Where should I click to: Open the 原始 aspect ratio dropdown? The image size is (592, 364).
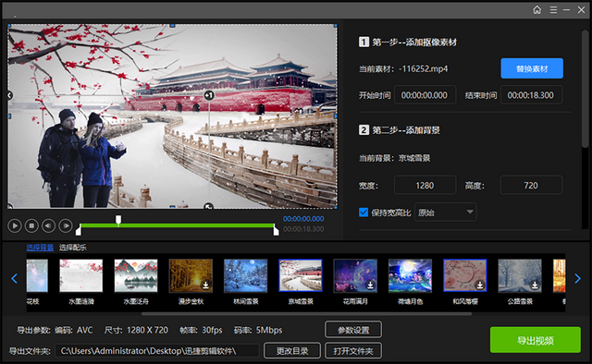tap(446, 212)
